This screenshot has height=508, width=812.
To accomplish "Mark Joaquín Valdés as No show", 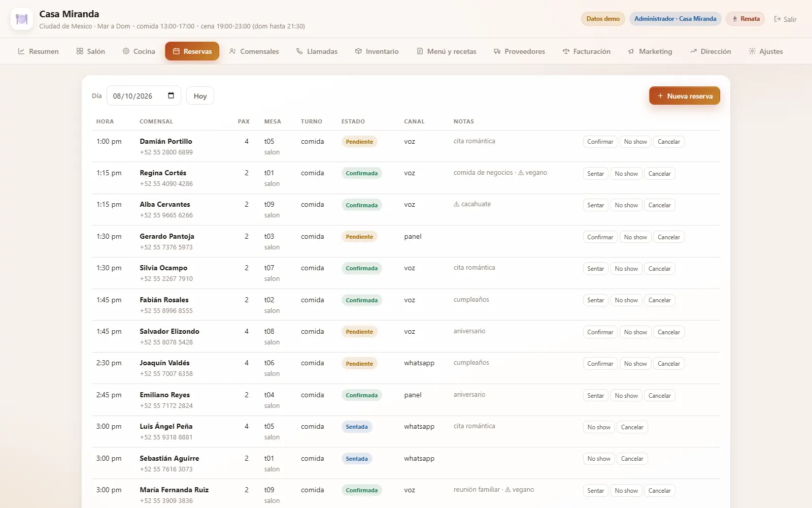I will click(x=635, y=364).
